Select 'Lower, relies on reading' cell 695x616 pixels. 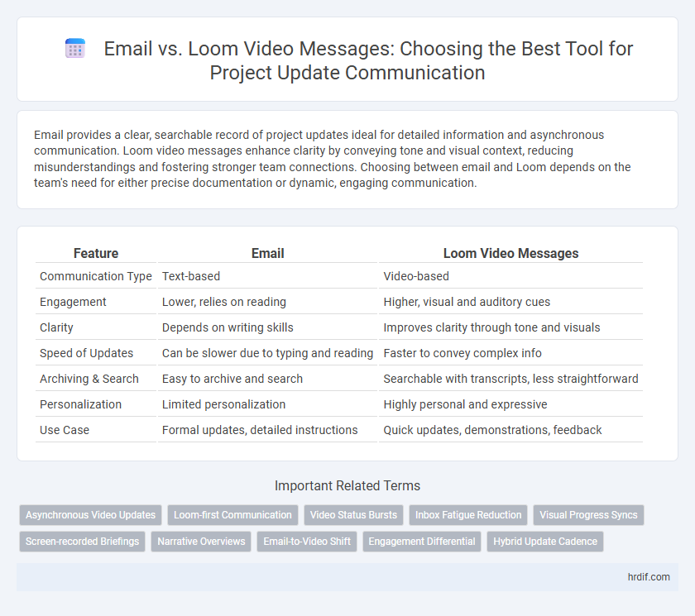268,302
